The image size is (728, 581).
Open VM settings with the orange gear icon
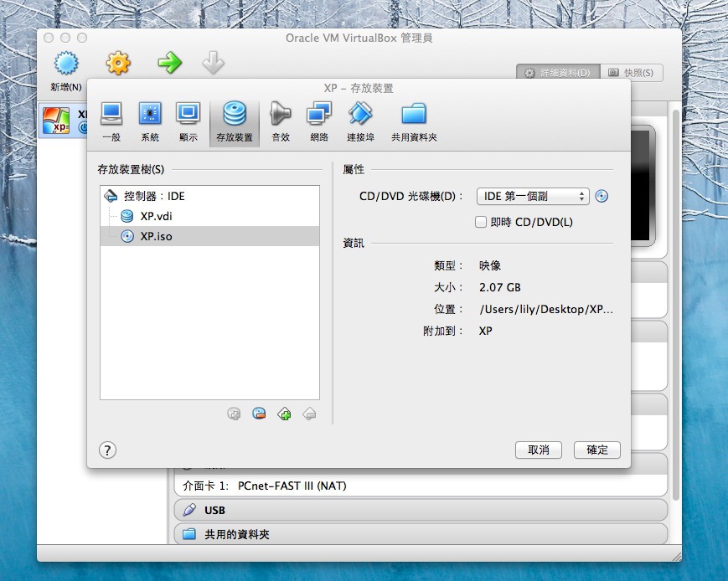[118, 64]
